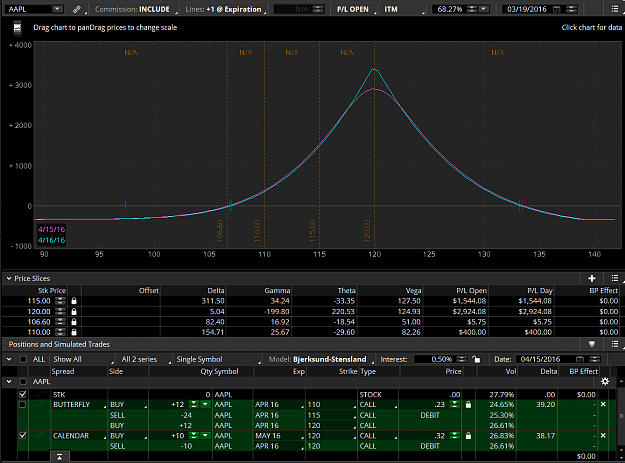The height and width of the screenshot is (463, 625).
Task: Unlock the interest rate lock icon
Action: 476,359
